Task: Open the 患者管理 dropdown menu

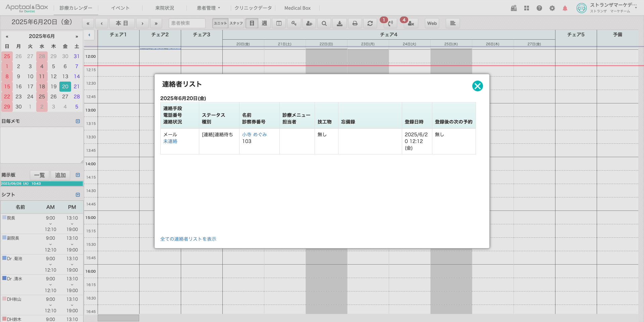Action: click(208, 8)
